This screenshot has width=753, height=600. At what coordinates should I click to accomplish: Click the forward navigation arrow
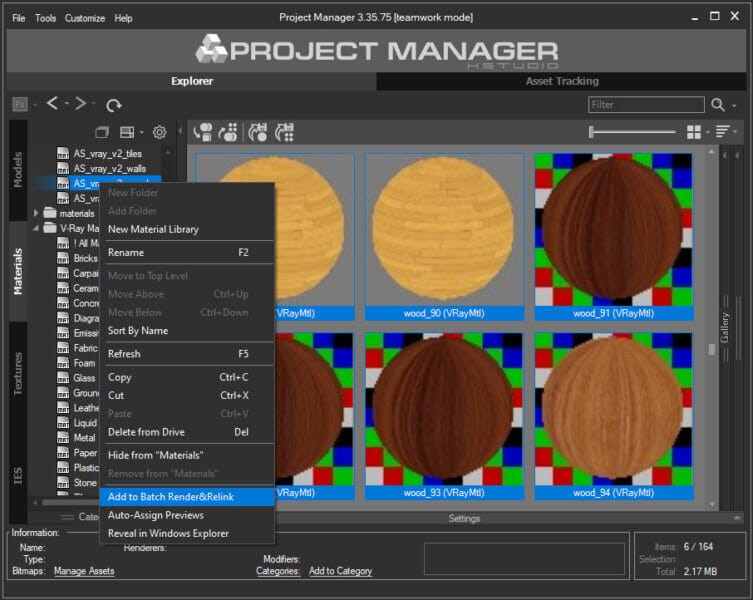(x=80, y=103)
